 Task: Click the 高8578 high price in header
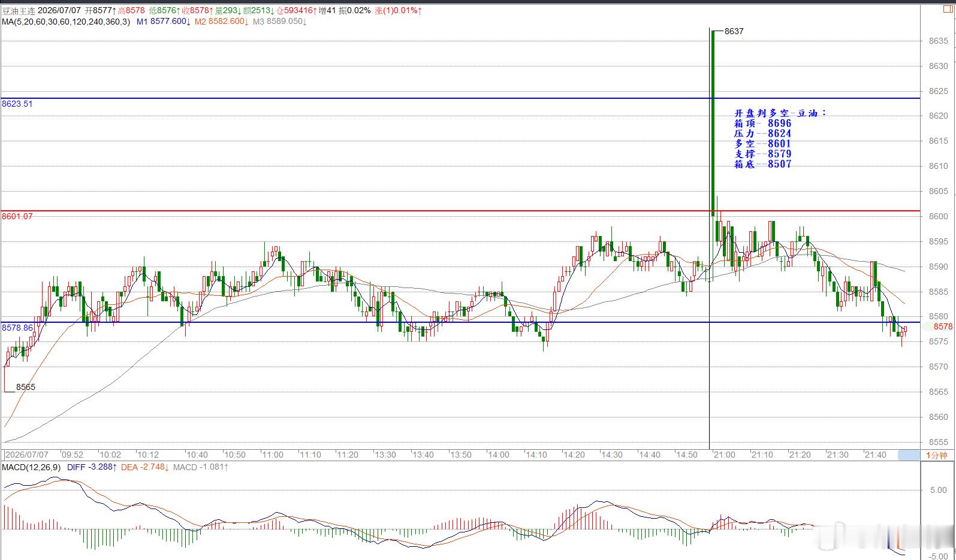pos(131,11)
